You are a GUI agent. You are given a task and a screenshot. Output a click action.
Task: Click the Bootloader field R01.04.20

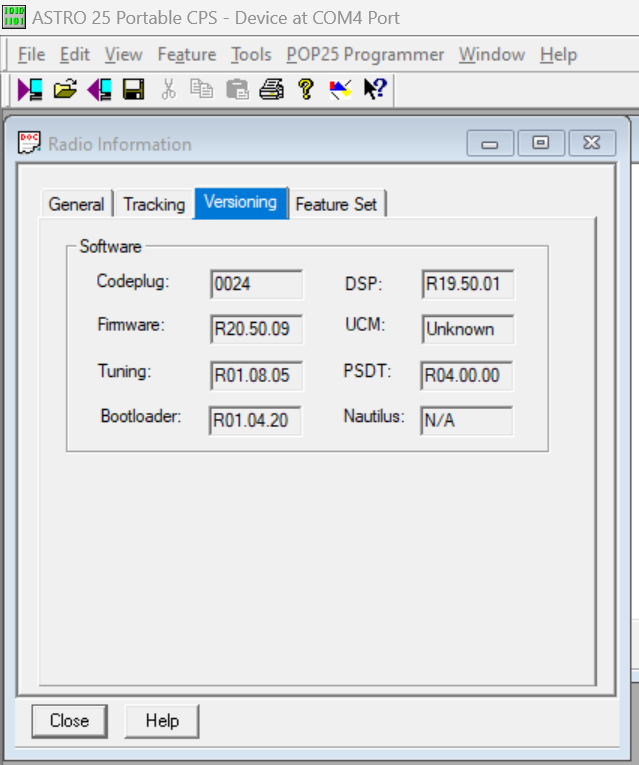pos(255,421)
